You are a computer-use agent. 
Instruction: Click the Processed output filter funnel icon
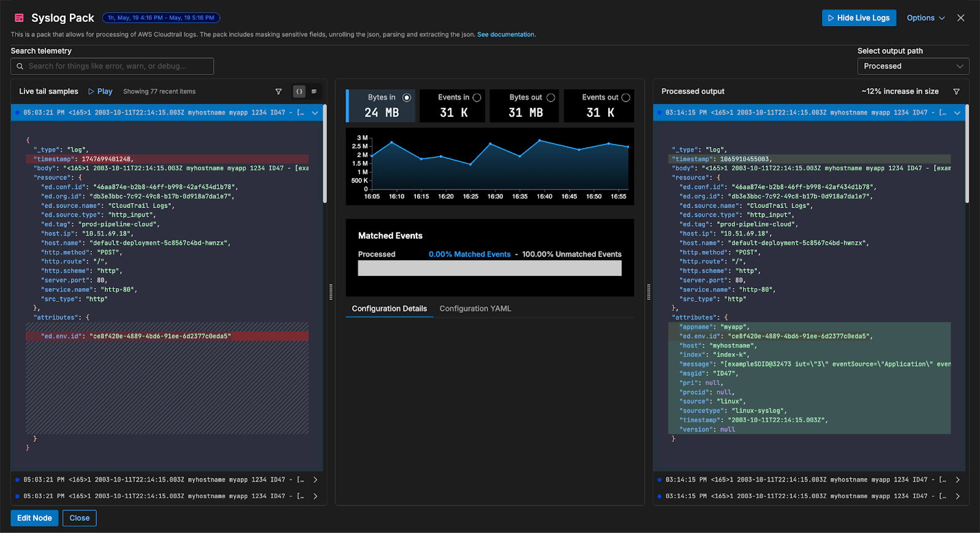click(956, 92)
